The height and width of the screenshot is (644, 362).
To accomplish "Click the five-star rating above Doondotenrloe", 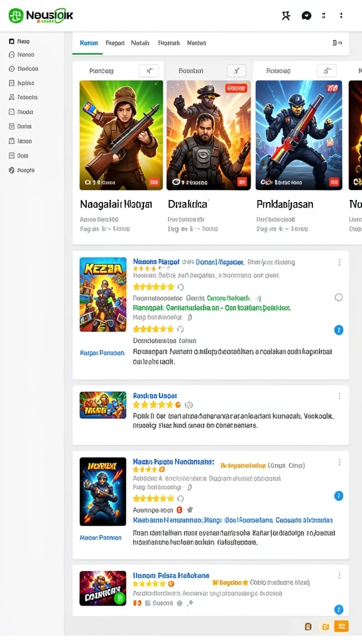I will pyautogui.click(x=153, y=329).
